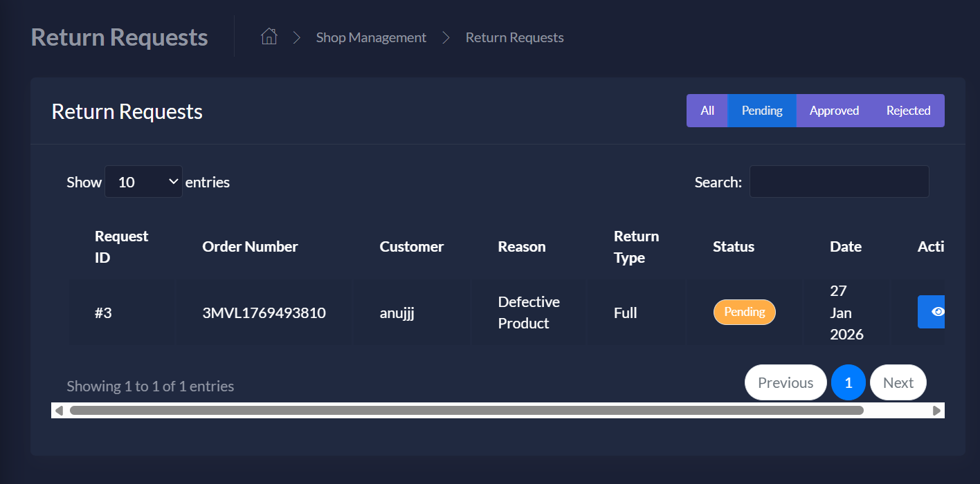Go to the Next page of results

898,382
